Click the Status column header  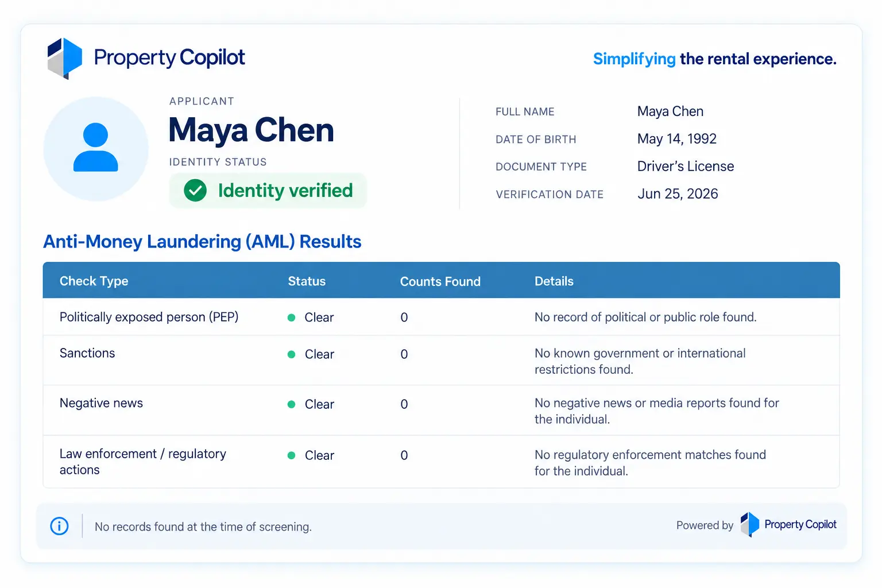307,281
